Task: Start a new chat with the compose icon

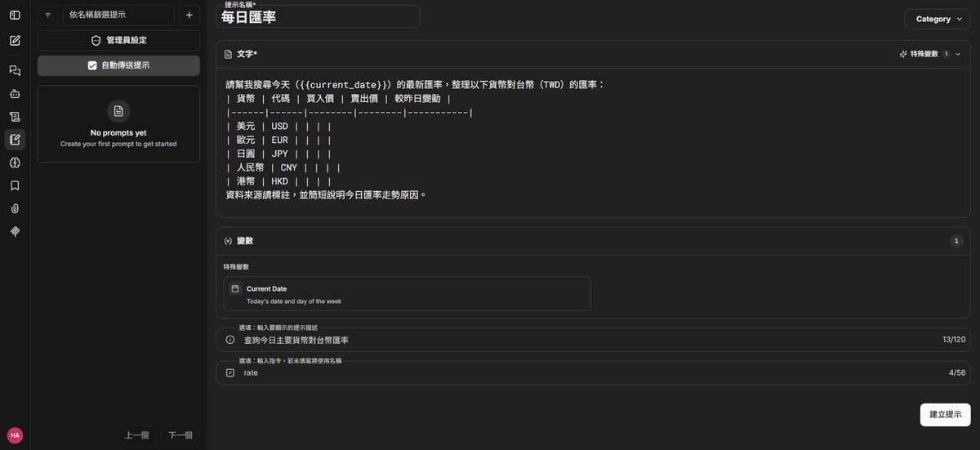Action: [x=15, y=40]
